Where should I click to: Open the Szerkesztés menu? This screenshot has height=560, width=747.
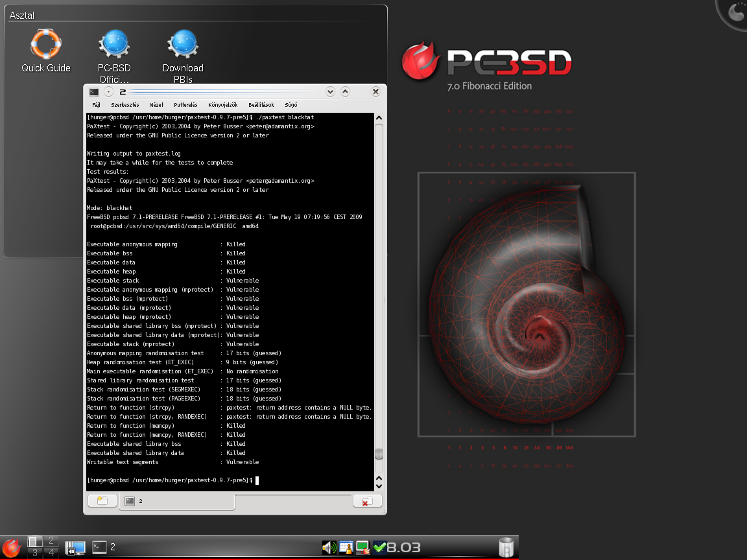124,105
